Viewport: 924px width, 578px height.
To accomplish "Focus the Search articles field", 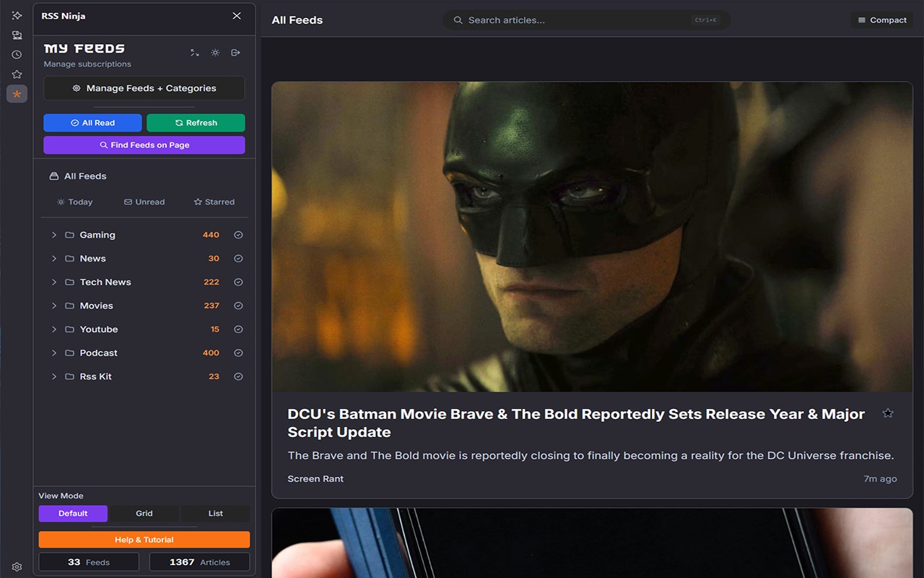I will [x=586, y=20].
